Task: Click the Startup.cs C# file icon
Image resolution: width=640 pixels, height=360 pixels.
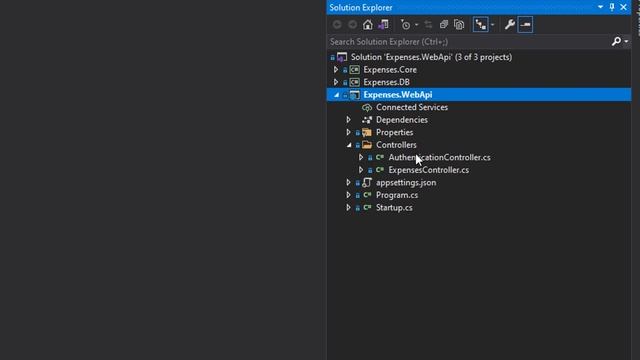Action: point(367,208)
